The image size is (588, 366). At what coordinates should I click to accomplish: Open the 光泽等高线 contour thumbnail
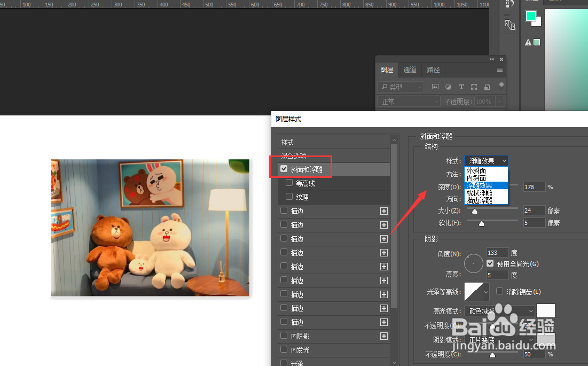pos(474,292)
